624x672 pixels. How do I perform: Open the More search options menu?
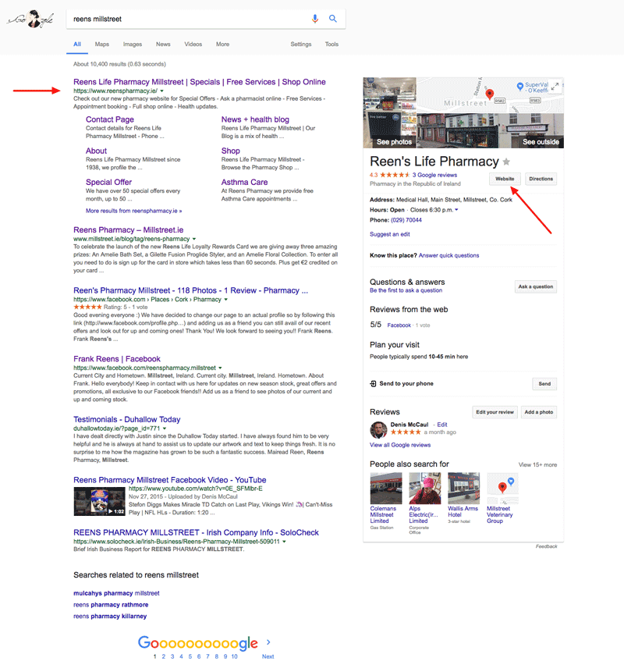tap(223, 44)
